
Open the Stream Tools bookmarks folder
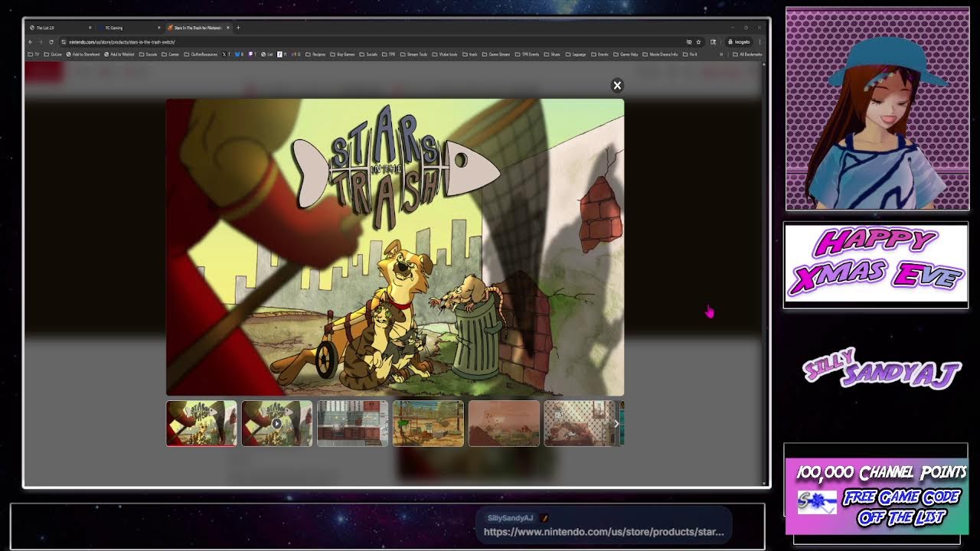coord(414,54)
